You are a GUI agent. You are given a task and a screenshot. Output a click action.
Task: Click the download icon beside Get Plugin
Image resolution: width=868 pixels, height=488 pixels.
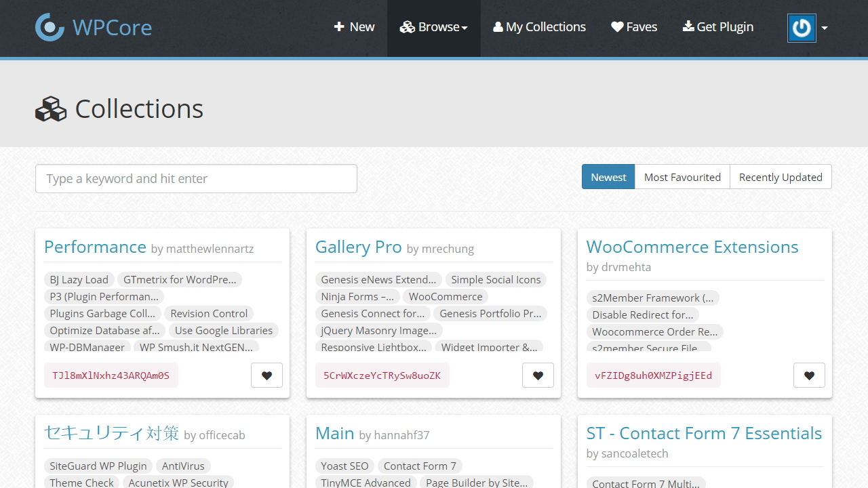click(x=688, y=26)
